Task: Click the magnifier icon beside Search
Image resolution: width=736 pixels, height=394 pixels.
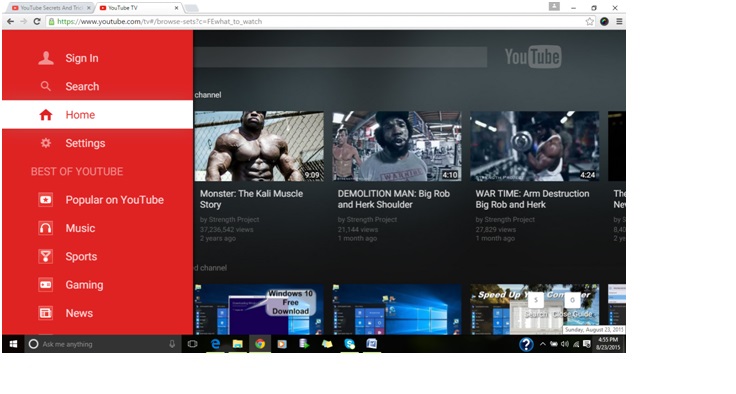Action: tap(46, 86)
